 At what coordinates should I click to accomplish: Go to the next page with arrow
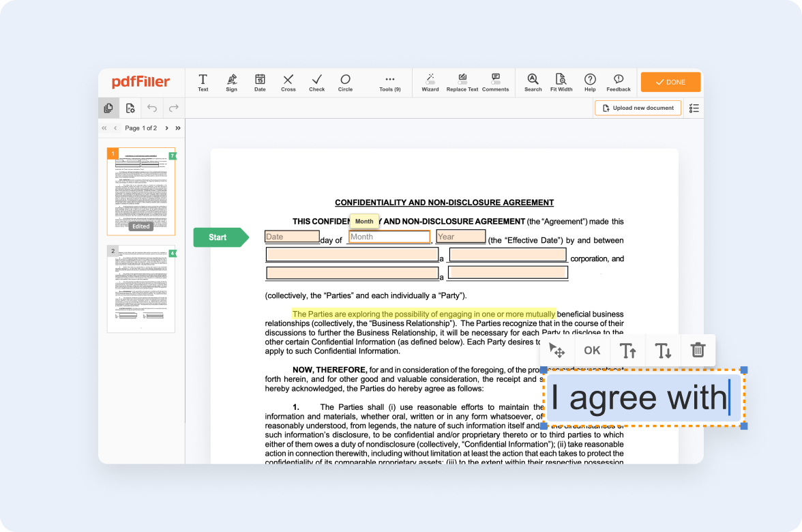coord(166,128)
